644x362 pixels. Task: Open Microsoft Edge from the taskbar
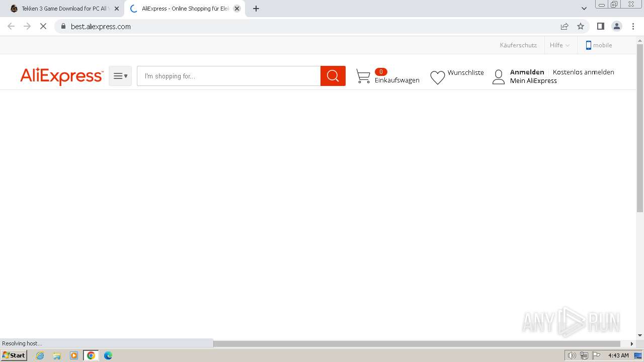108,355
